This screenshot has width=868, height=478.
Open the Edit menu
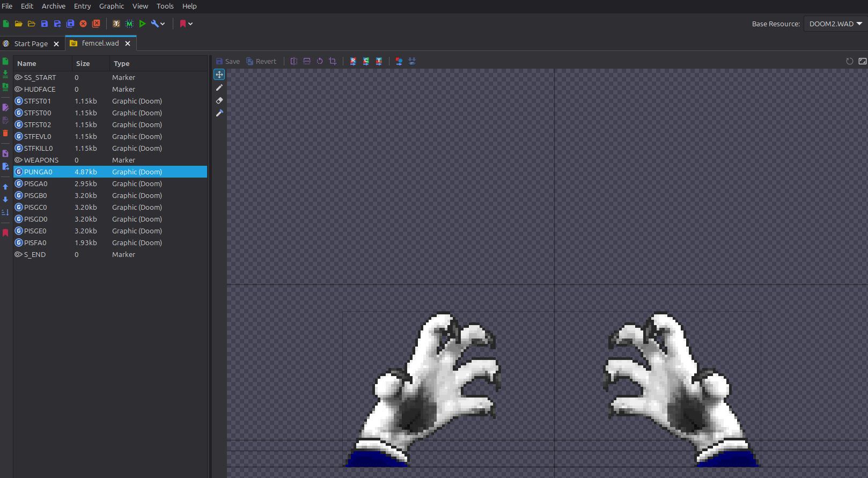point(27,6)
